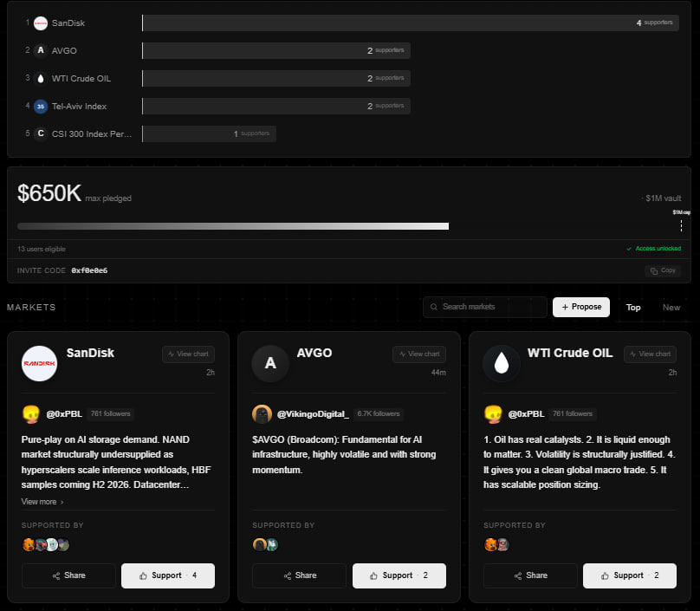Click the WTI Crude OIL card title

point(570,353)
